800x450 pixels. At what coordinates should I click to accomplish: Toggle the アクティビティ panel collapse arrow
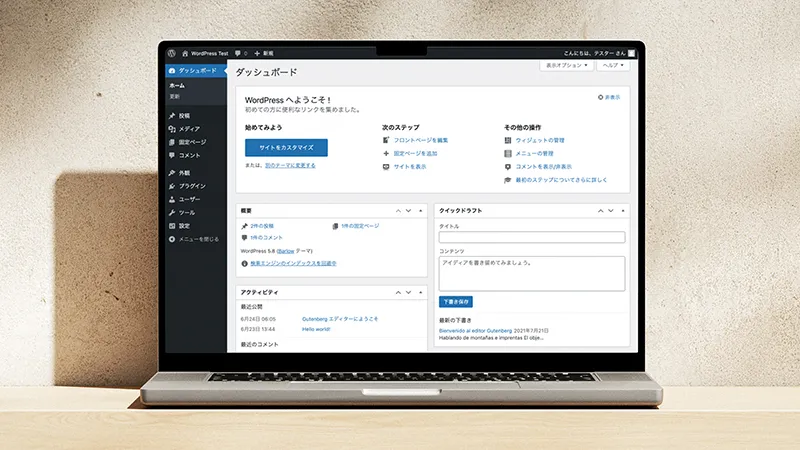coord(420,292)
